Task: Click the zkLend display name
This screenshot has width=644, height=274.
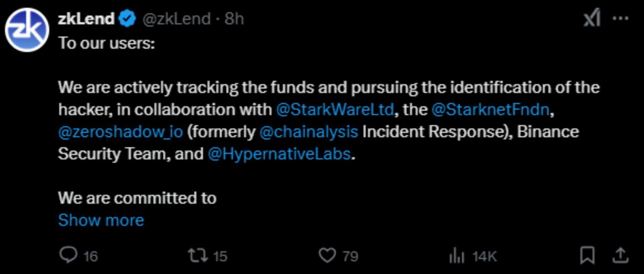Action: coord(86,18)
